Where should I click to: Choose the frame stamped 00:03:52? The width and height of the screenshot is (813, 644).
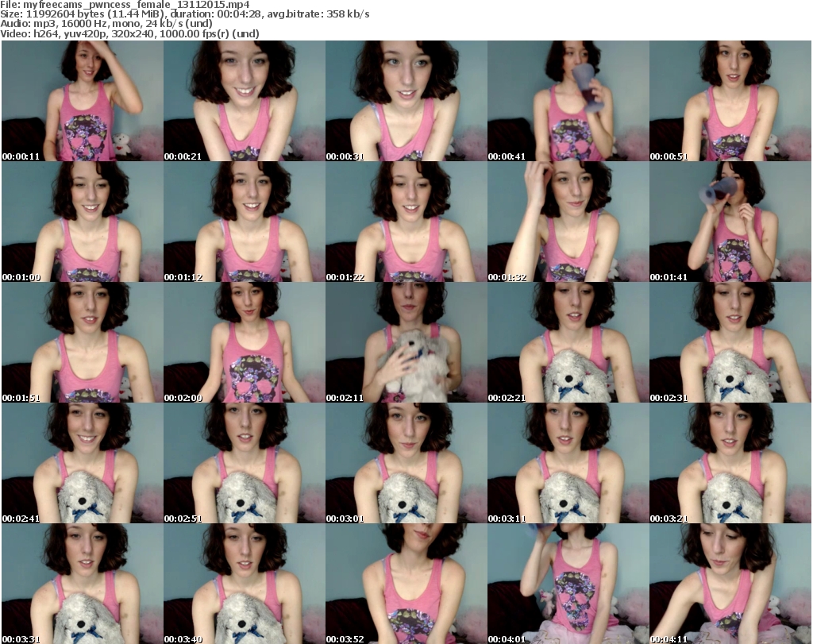pyautogui.click(x=406, y=584)
